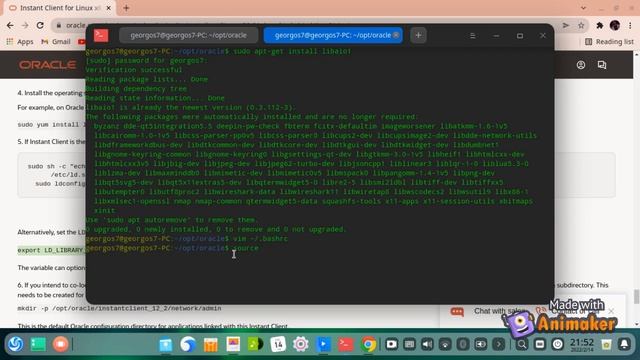
Task: Open the network settings tray icon
Action: coord(445,344)
